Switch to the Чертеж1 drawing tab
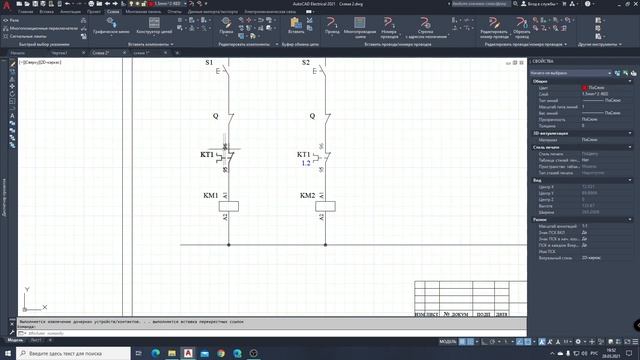 [59, 53]
